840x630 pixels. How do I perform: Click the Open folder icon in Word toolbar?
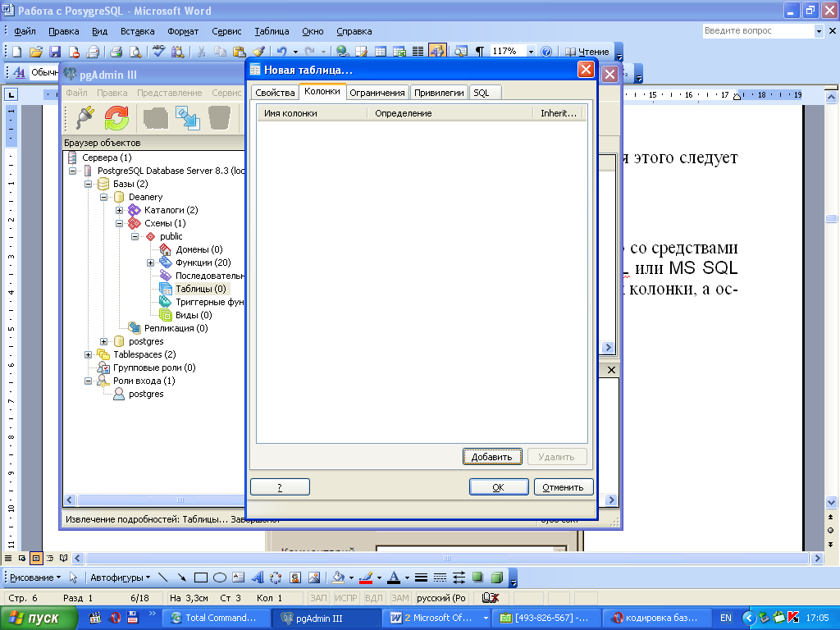36,52
